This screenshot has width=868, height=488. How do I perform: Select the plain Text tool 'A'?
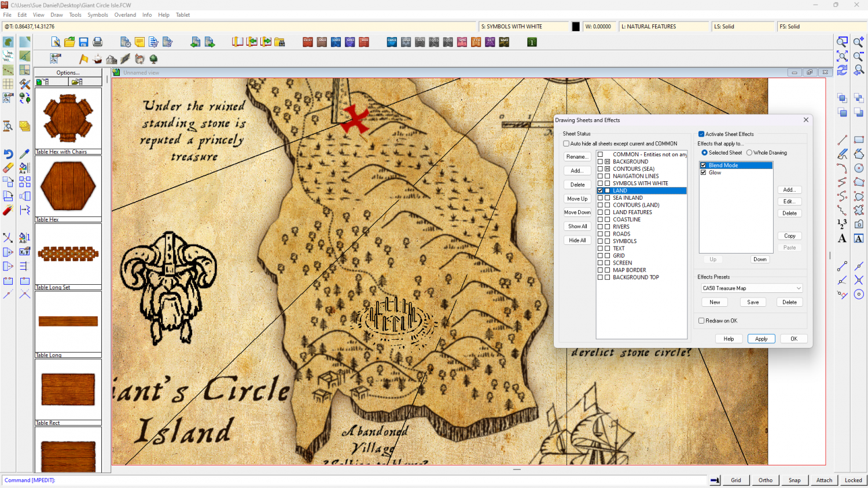coord(842,239)
